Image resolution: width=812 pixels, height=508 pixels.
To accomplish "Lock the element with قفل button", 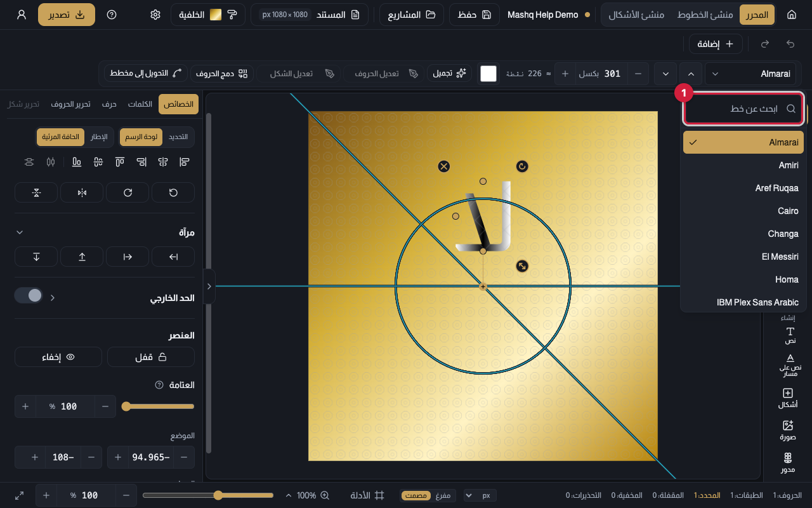I will click(x=151, y=357).
